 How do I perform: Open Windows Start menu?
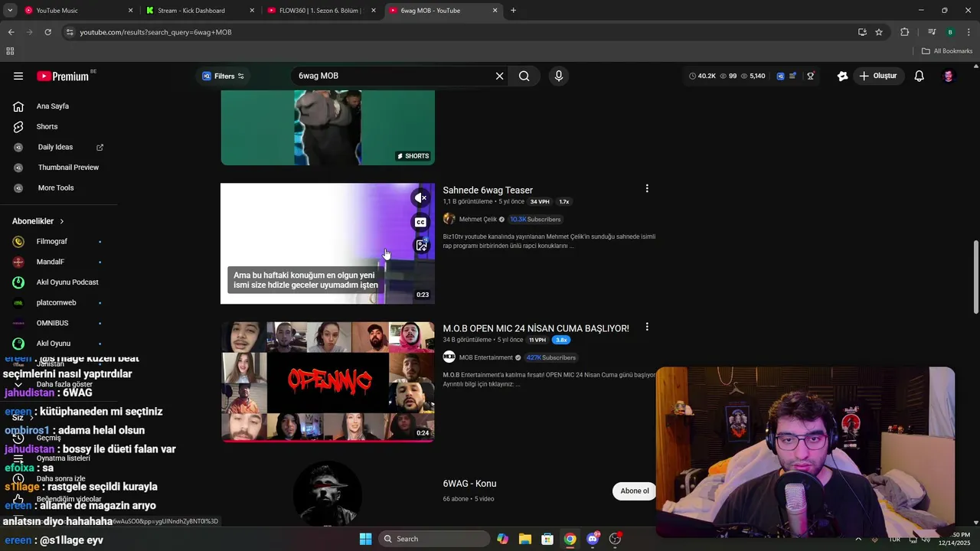(x=365, y=539)
